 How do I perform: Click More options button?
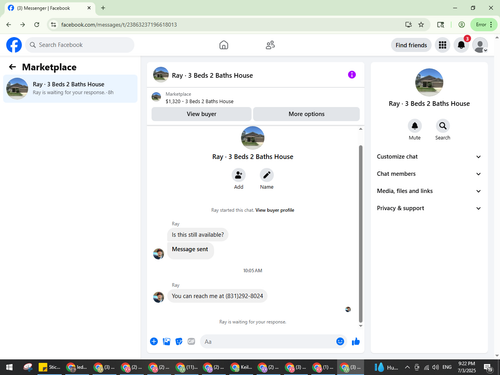coord(306,114)
